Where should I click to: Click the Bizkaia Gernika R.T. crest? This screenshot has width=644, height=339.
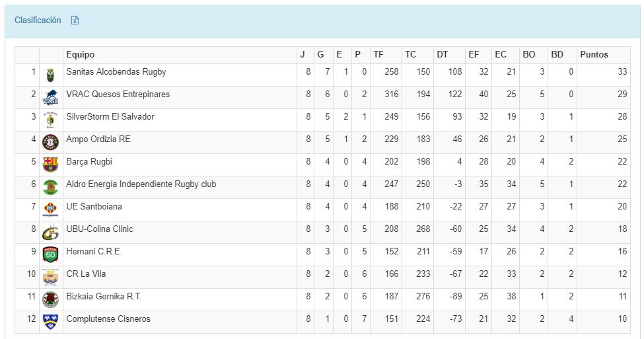[51, 299]
